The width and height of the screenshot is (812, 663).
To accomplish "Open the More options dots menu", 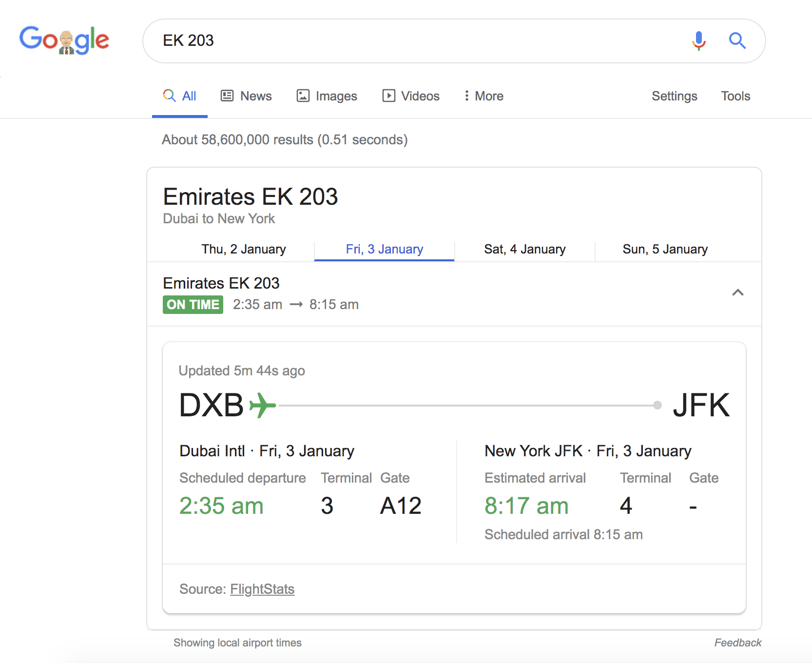I will click(467, 96).
